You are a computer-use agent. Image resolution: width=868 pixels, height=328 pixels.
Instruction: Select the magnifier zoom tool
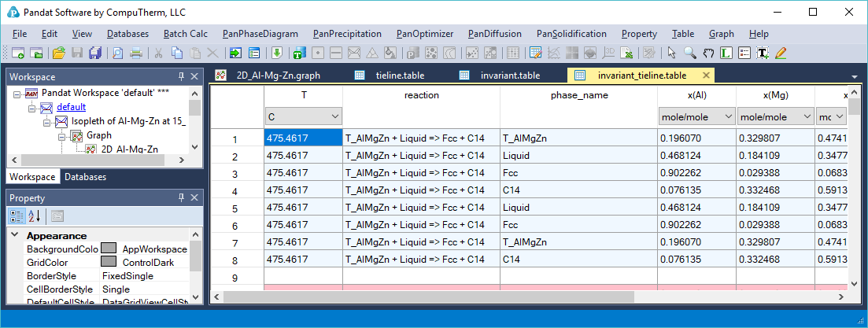(x=689, y=53)
